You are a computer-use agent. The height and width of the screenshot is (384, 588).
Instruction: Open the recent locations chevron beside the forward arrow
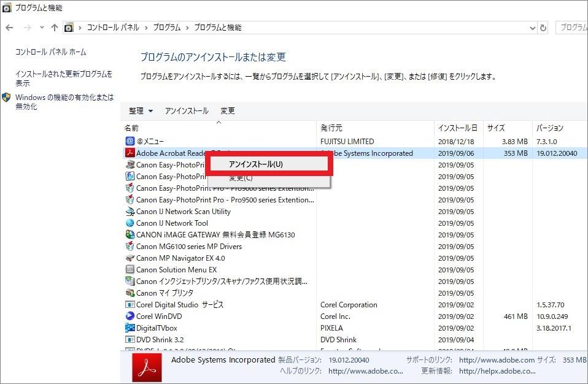coord(42,28)
